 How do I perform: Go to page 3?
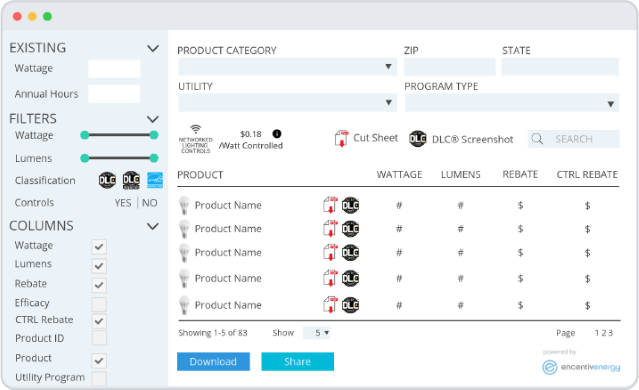pos(610,333)
